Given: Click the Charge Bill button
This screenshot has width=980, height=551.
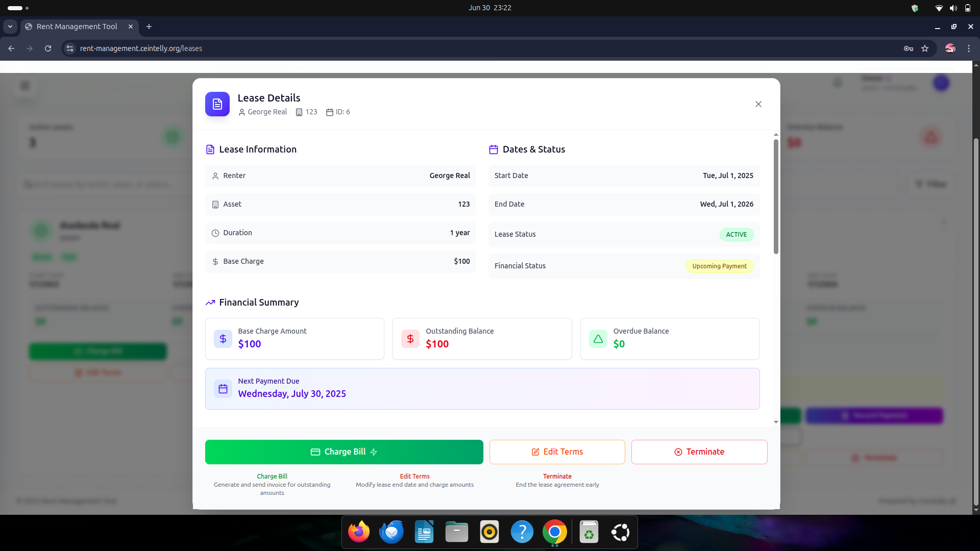Looking at the screenshot, I should (x=344, y=452).
